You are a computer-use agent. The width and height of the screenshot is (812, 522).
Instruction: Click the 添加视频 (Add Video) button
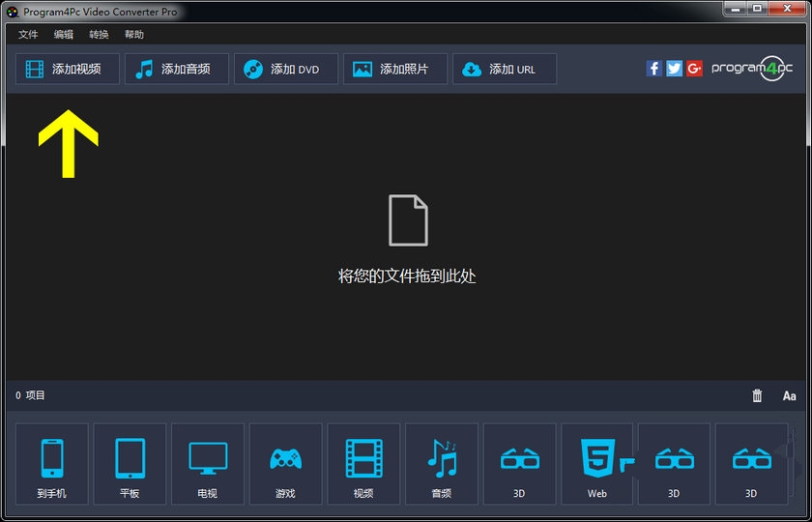[x=68, y=69]
